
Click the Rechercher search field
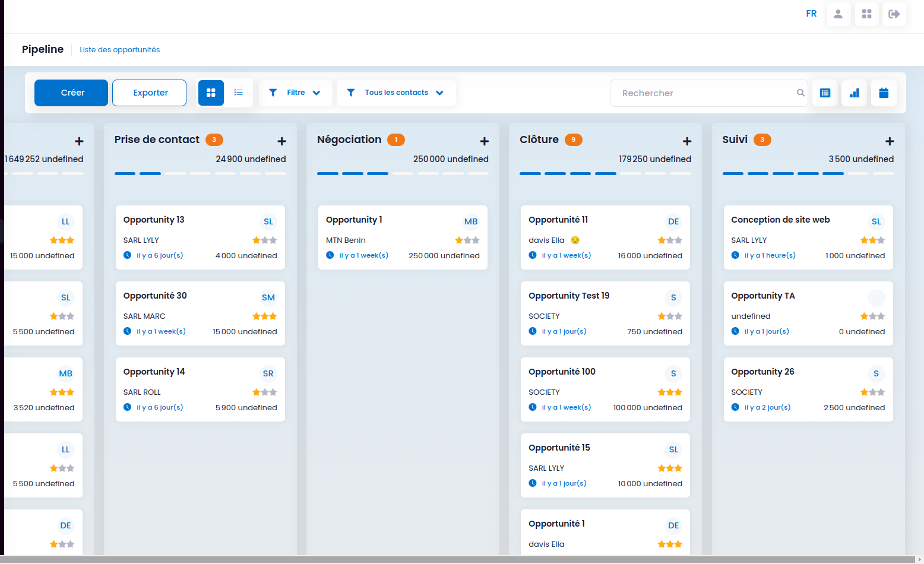point(708,93)
